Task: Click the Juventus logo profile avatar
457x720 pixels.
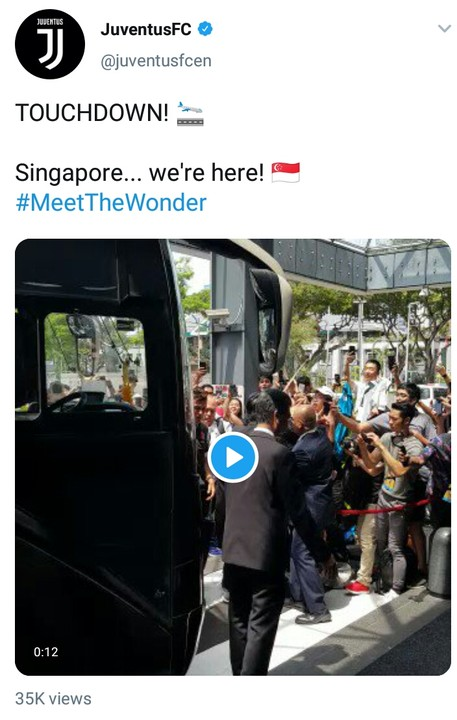Action: coord(50,44)
